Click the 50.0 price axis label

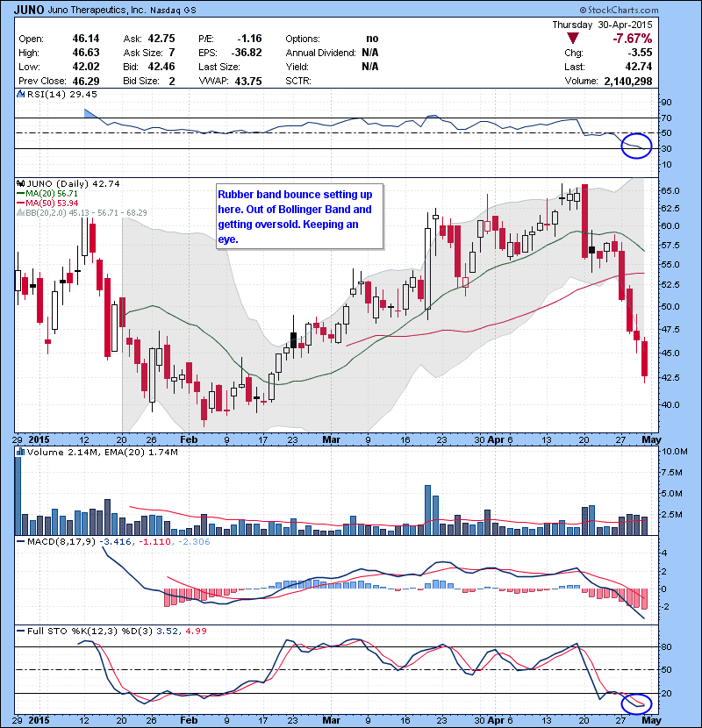[x=670, y=306]
